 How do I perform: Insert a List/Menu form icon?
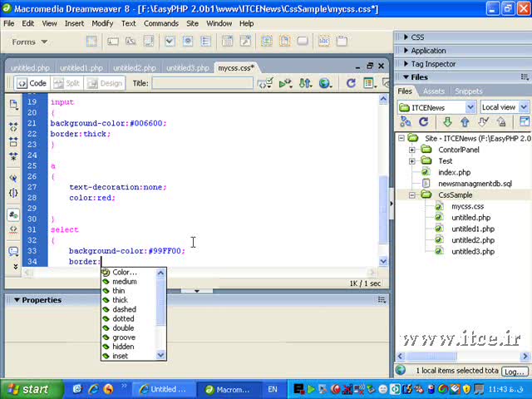227,42
